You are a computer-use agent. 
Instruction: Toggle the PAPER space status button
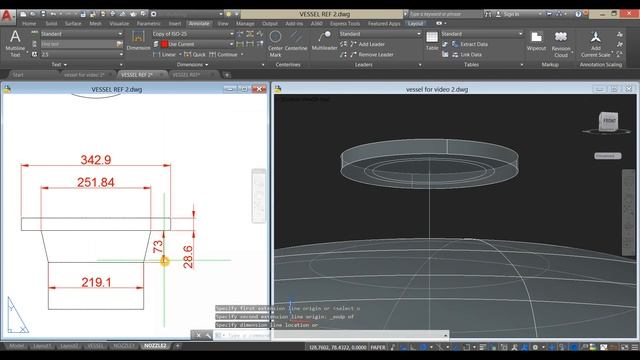[x=378, y=347]
